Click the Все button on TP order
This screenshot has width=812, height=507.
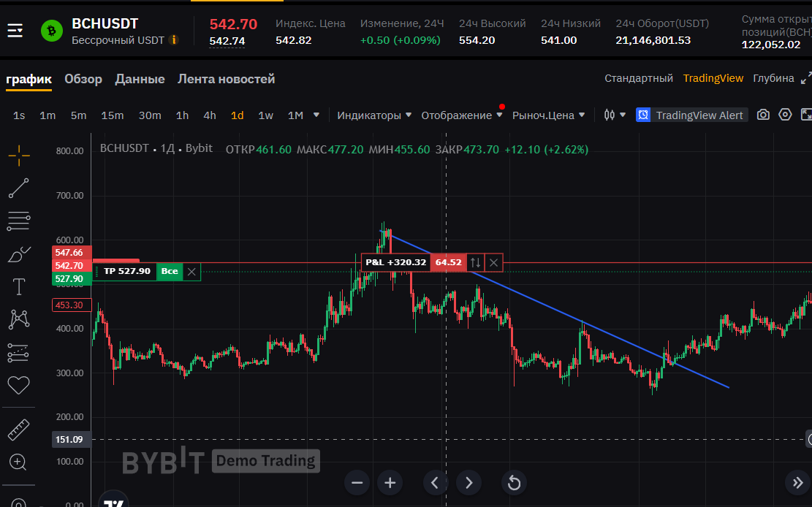pyautogui.click(x=170, y=271)
